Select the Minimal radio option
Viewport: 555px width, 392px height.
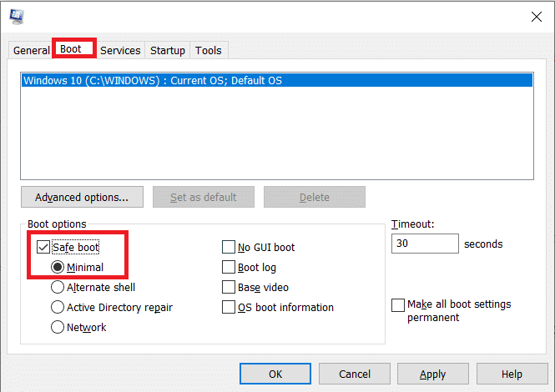(58, 268)
